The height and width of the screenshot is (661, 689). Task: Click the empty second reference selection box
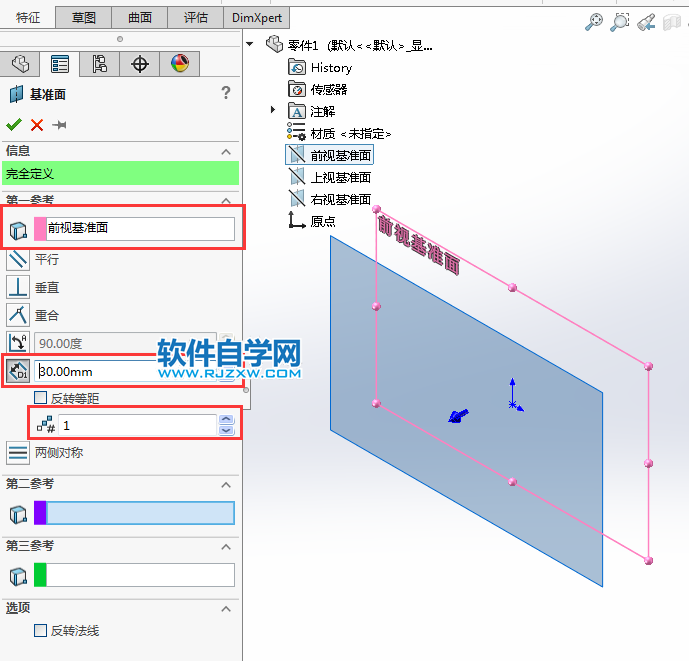click(x=140, y=513)
